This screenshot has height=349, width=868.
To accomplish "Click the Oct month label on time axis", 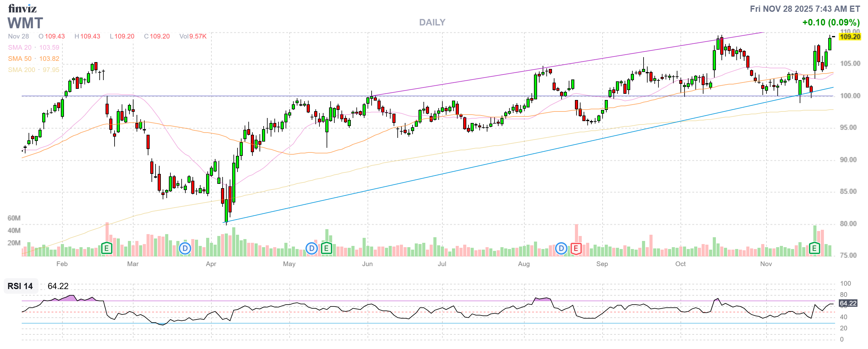I will [680, 264].
